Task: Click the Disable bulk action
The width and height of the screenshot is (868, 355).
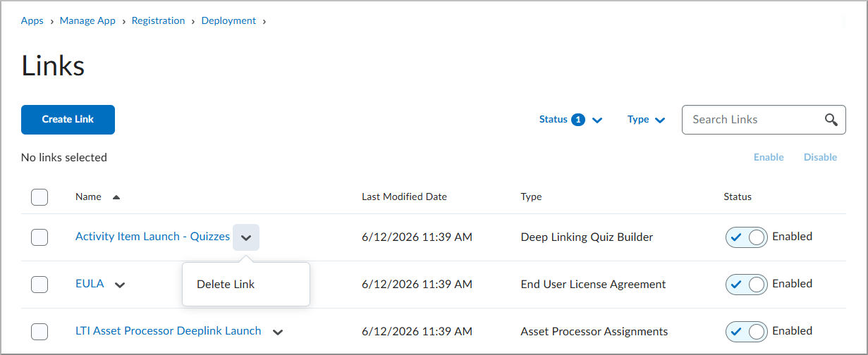Action: click(821, 157)
